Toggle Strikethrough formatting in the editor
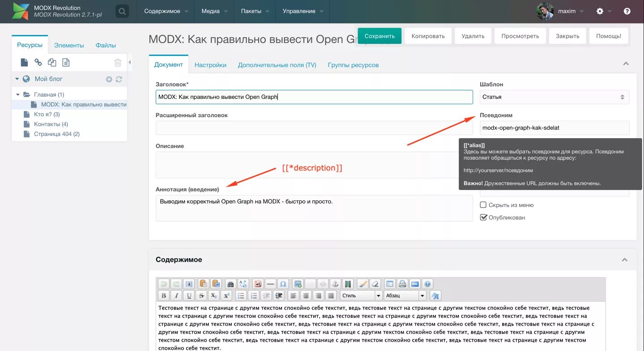 201,296
